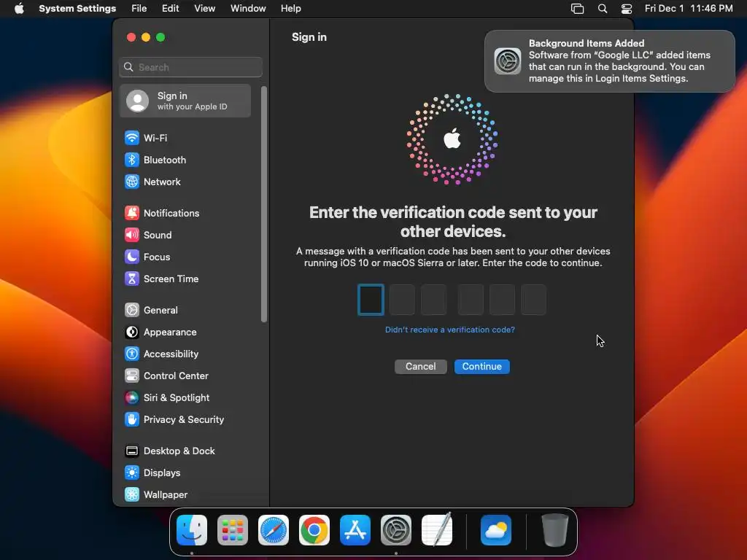747x560 pixels.
Task: Open Weather app from the Dock
Action: tap(496, 530)
